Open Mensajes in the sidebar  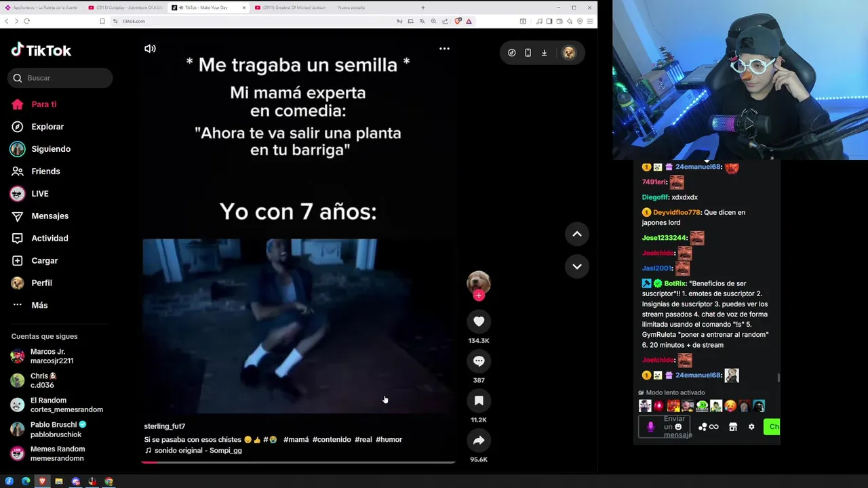click(40, 216)
